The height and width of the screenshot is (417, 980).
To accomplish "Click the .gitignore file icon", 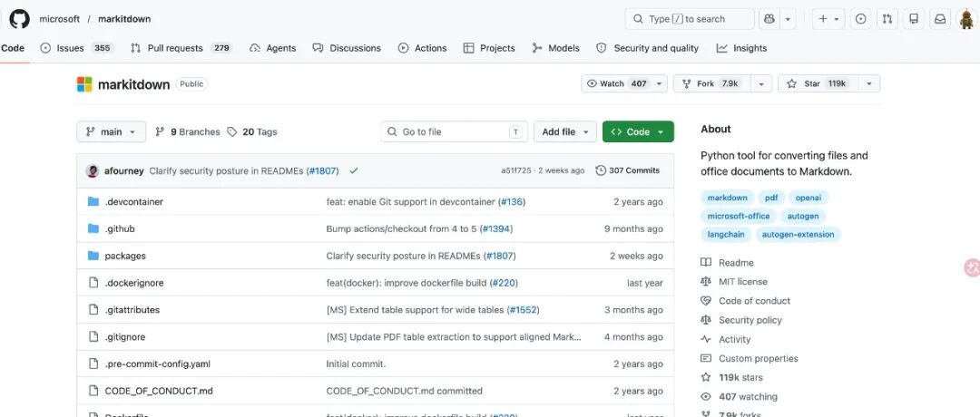I will (93, 336).
